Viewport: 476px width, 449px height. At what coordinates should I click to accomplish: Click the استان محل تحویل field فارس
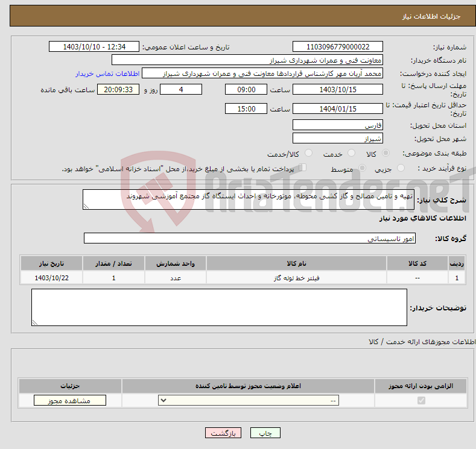(x=338, y=125)
